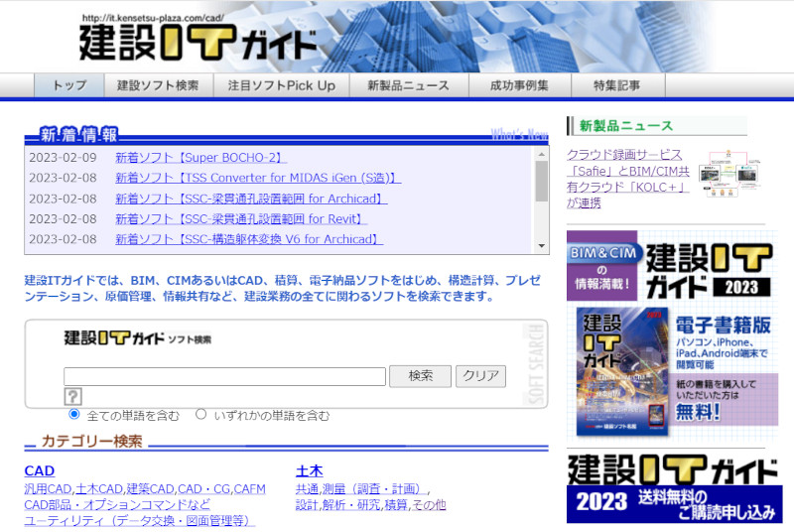Screen dimensions: 794x532
Task: Switch to 成功事例集 tab
Action: [x=518, y=85]
